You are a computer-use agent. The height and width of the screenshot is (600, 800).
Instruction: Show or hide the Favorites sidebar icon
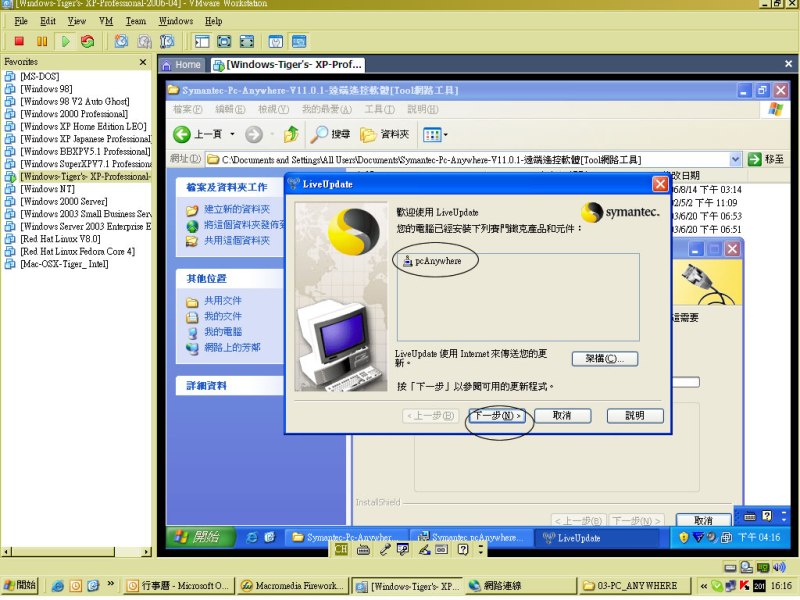[x=202, y=41]
